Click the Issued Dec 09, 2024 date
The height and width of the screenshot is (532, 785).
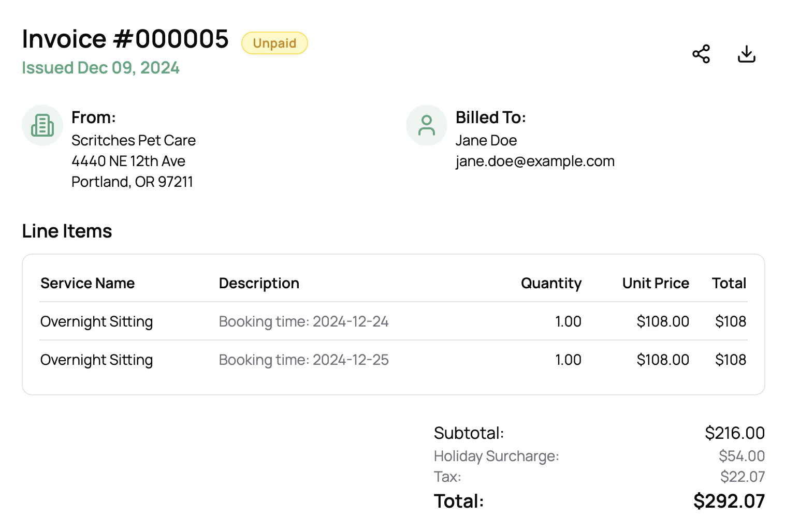pyautogui.click(x=100, y=68)
